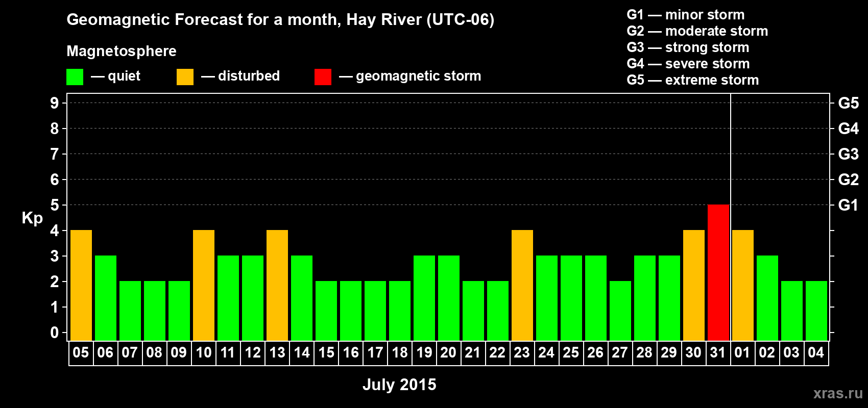
Task: Select the red Kp 5 bar for July 31
Action: click(718, 273)
